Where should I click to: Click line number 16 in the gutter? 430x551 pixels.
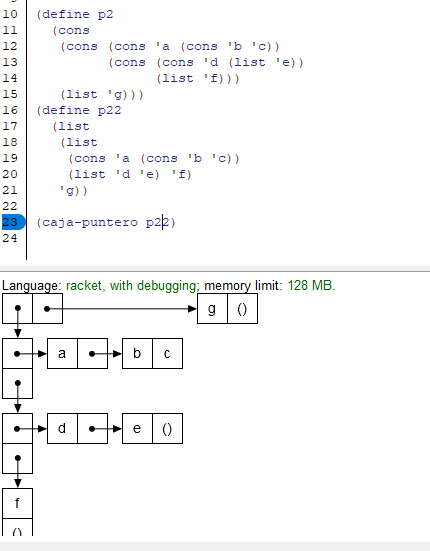[x=10, y=110]
